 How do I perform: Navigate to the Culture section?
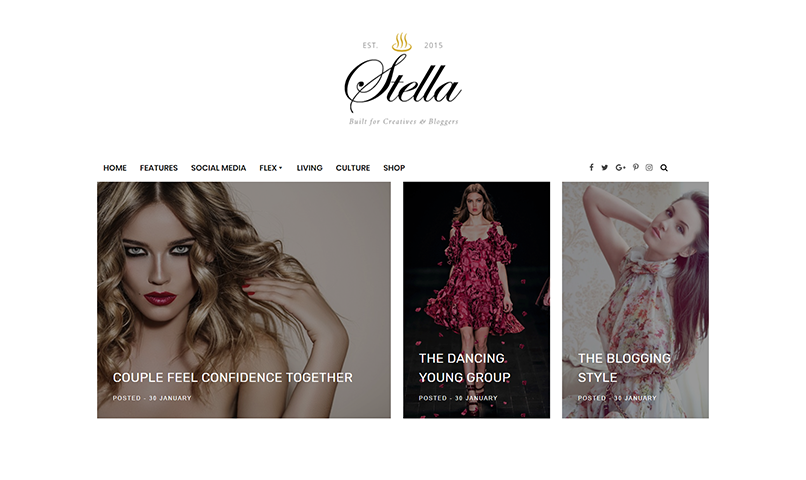click(x=353, y=168)
